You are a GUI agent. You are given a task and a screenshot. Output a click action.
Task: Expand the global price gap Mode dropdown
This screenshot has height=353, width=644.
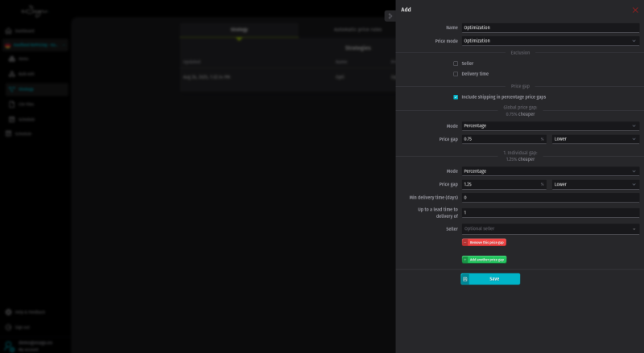coord(551,125)
